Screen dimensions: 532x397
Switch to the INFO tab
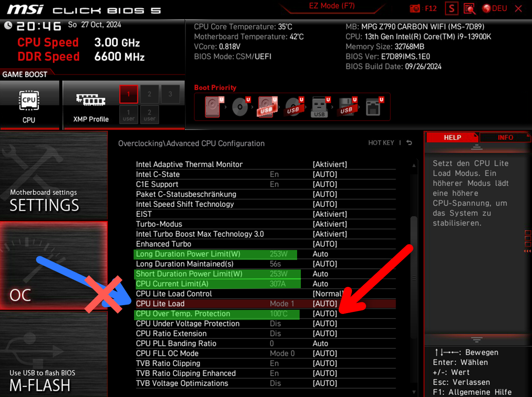[x=505, y=137]
